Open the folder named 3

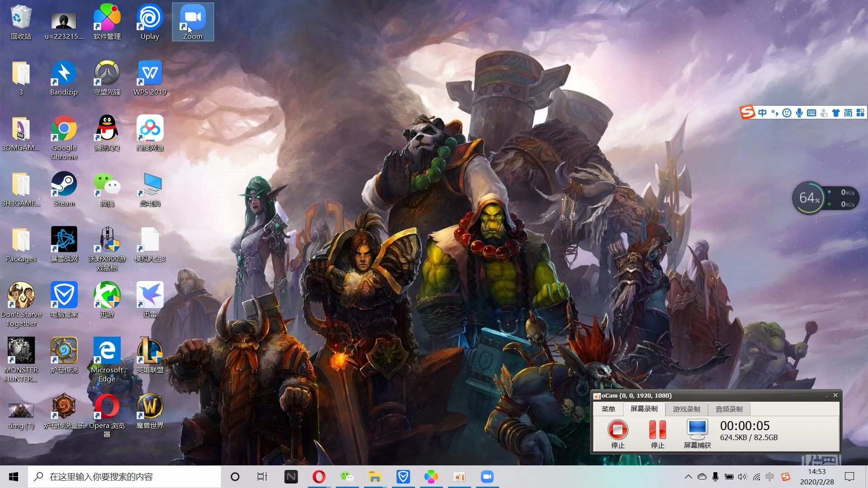click(21, 78)
